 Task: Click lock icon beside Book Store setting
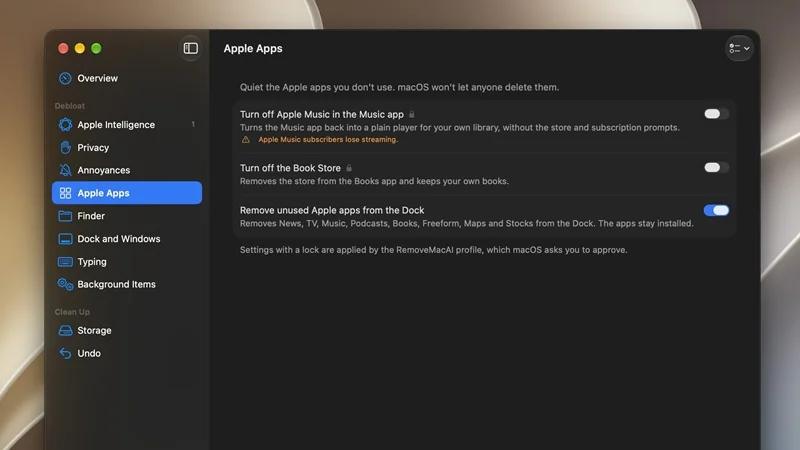click(349, 168)
